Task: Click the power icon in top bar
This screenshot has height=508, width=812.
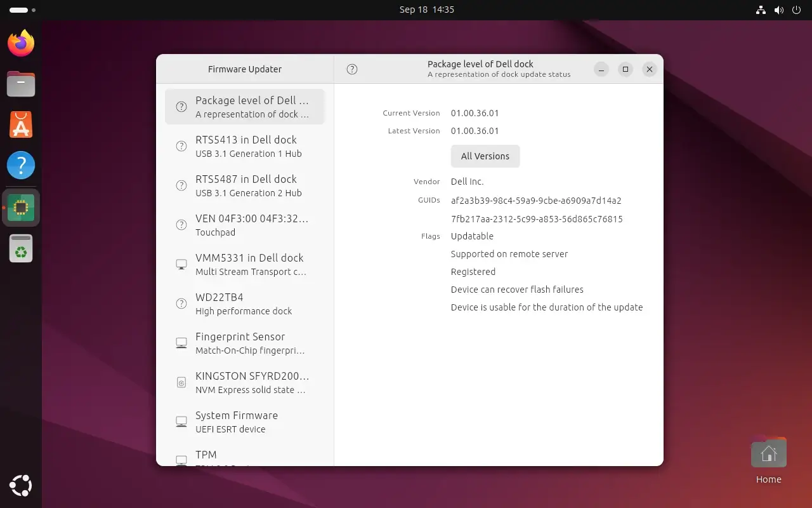Action: (x=797, y=10)
